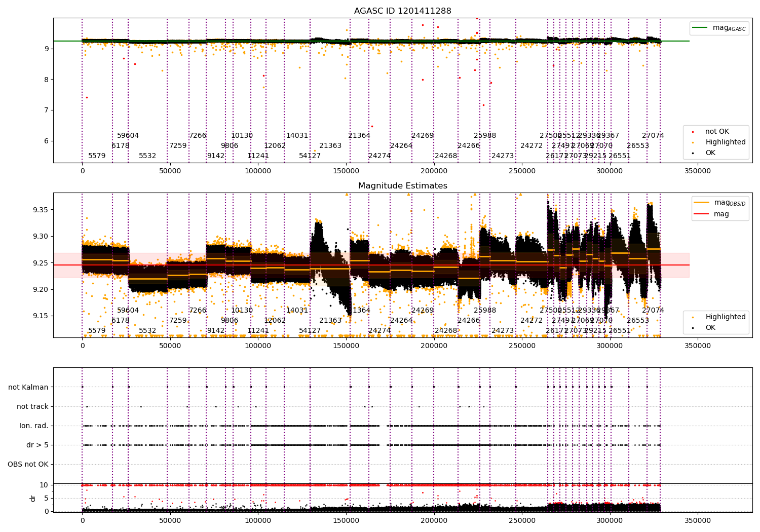
Task: Click y-tick '8' in the top plot
Action: [x=46, y=80]
